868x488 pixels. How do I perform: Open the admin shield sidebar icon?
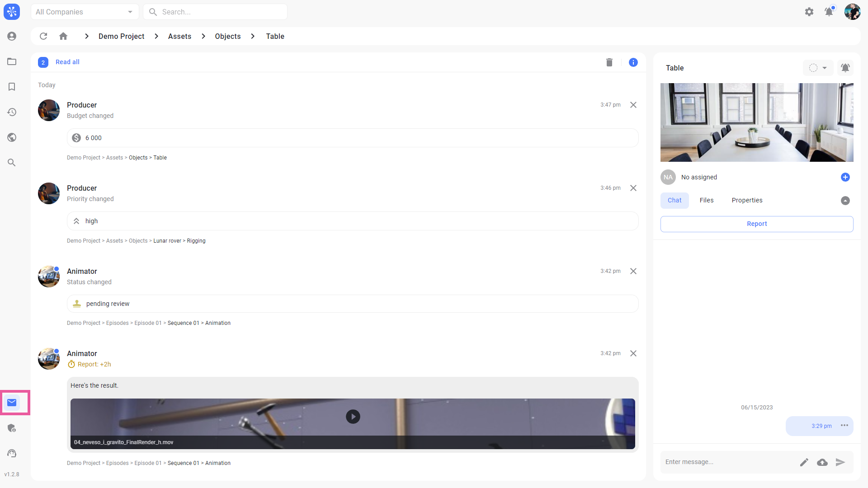click(x=12, y=428)
